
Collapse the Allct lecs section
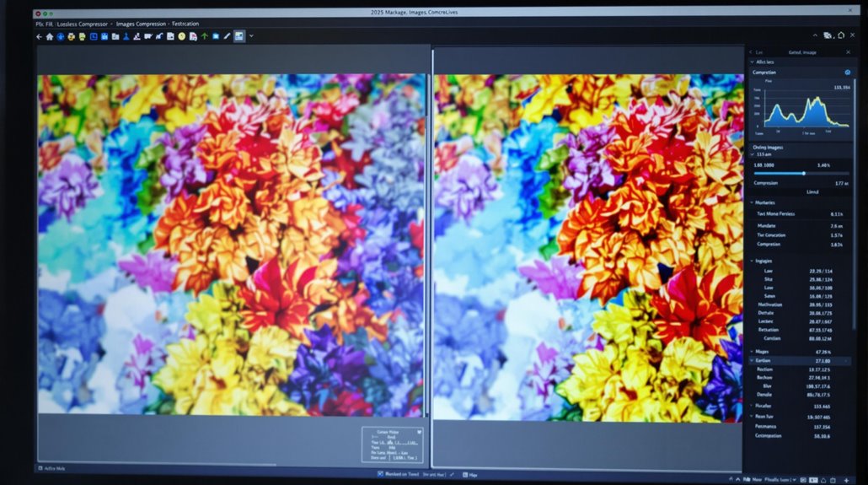point(752,62)
